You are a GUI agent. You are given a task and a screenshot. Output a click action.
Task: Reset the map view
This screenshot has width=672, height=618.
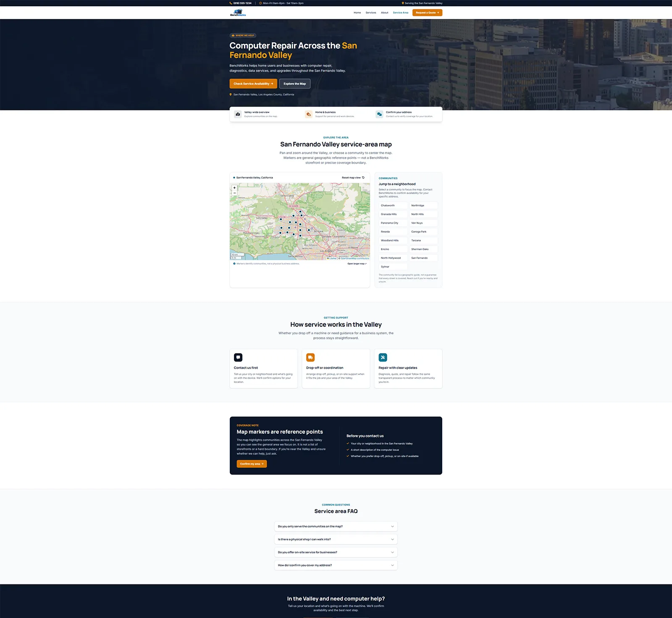[353, 178]
